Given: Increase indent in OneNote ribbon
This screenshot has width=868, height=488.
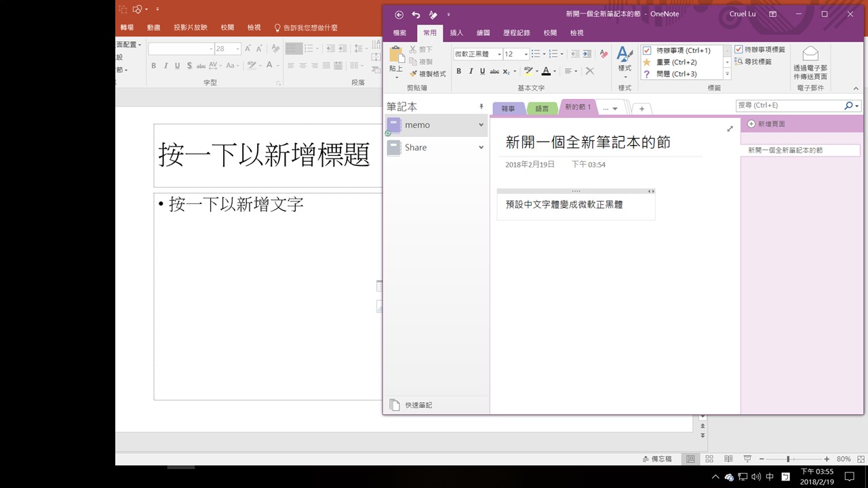Looking at the screenshot, I should pos(587,54).
